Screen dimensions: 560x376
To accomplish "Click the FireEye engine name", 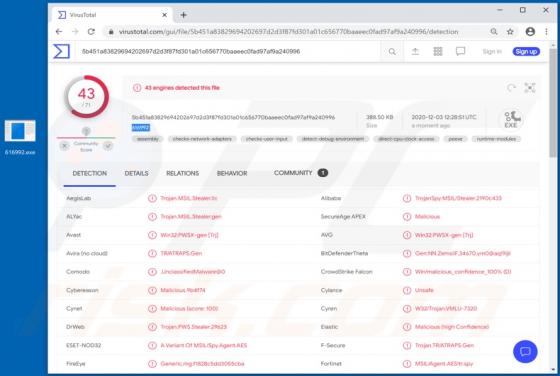I will click(76, 364).
